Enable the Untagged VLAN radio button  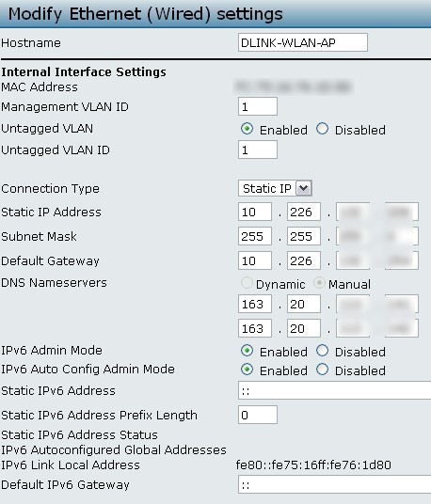(247, 129)
